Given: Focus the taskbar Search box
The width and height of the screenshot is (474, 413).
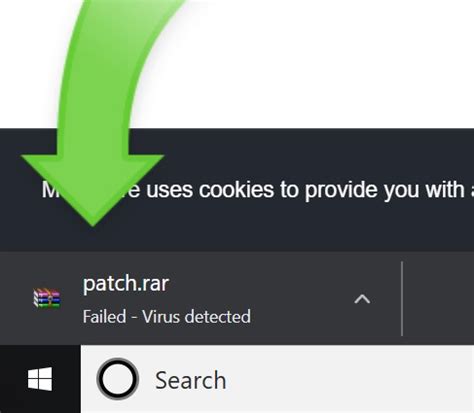Looking at the screenshot, I should 277,379.
